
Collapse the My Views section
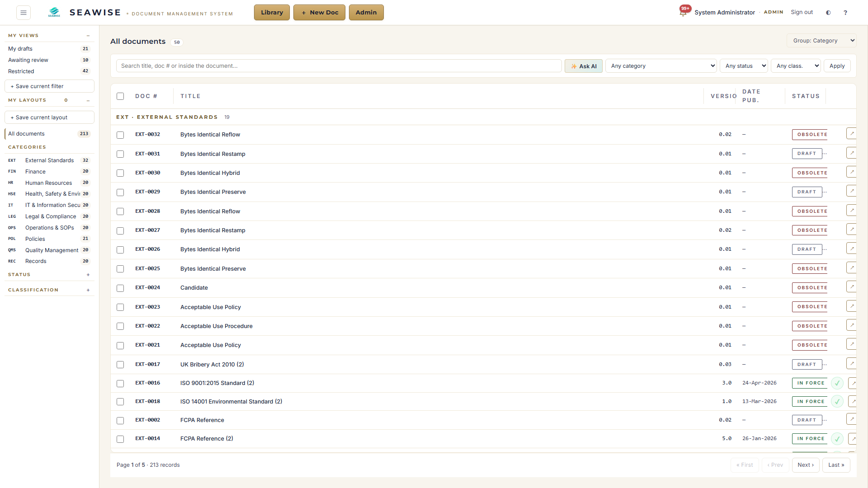pos(88,36)
